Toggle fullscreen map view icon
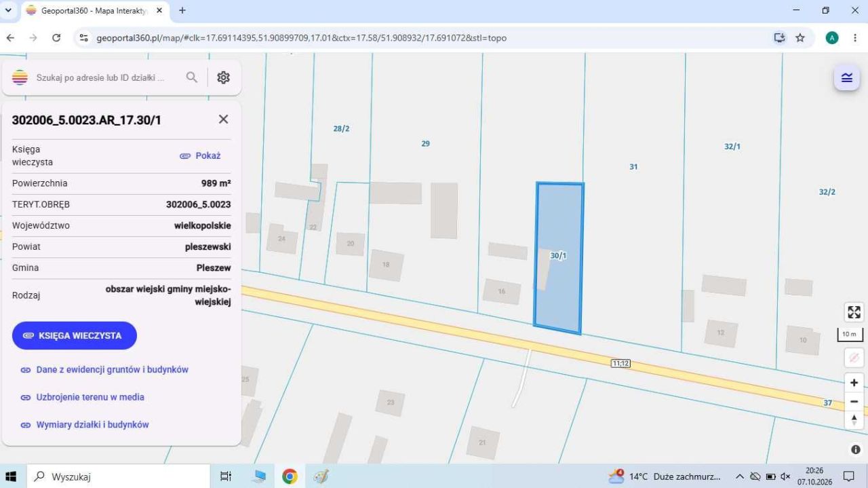 tap(854, 312)
